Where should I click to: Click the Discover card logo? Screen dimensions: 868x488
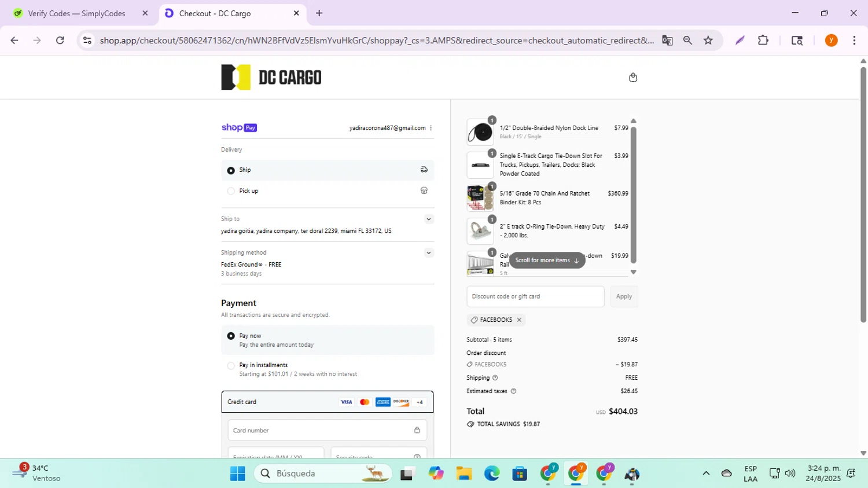point(401,402)
